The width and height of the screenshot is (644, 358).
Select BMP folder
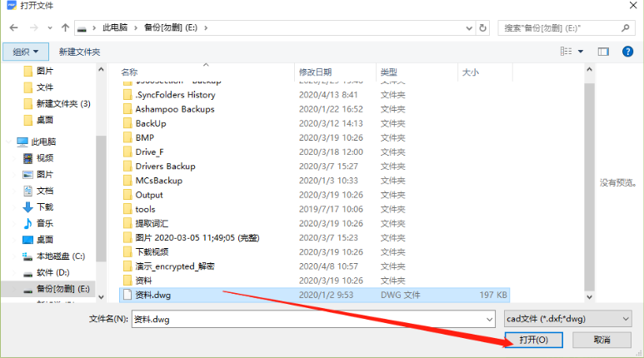pyautogui.click(x=145, y=138)
